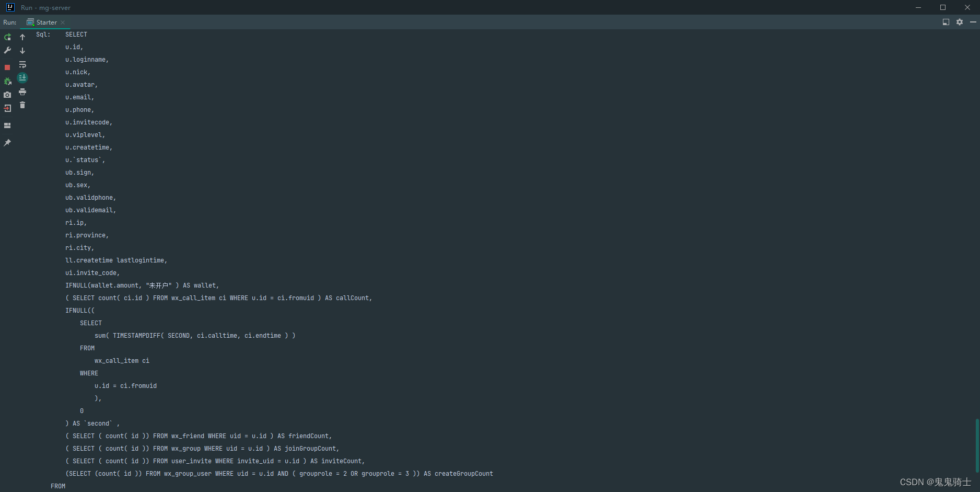This screenshot has height=492, width=980.
Task: Click the 'Sql:' label in the console
Action: [x=43, y=35]
